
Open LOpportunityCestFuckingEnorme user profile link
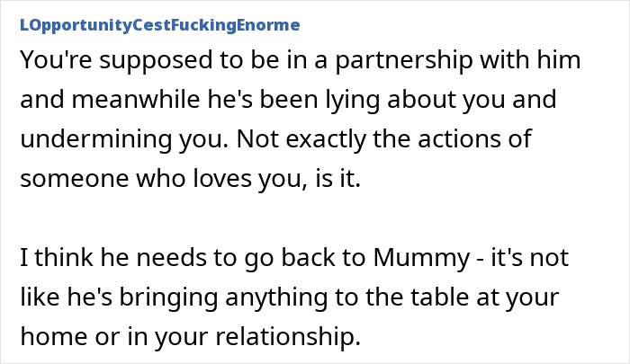pos(160,25)
